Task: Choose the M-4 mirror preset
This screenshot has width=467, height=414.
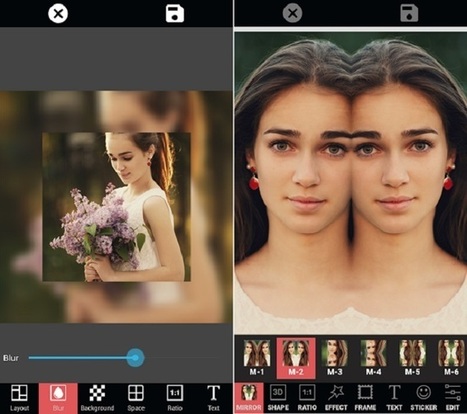Action: pyautogui.click(x=373, y=358)
